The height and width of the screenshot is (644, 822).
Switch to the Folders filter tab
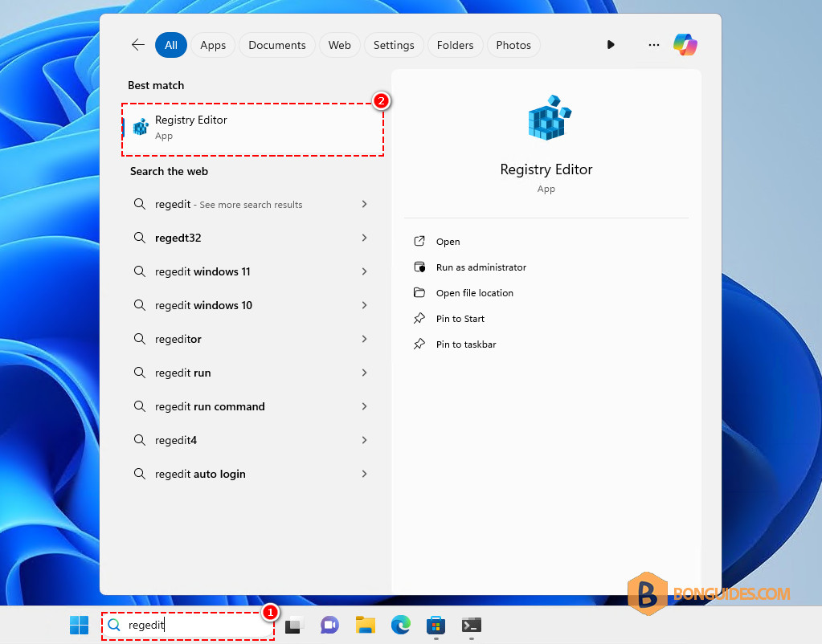click(455, 45)
